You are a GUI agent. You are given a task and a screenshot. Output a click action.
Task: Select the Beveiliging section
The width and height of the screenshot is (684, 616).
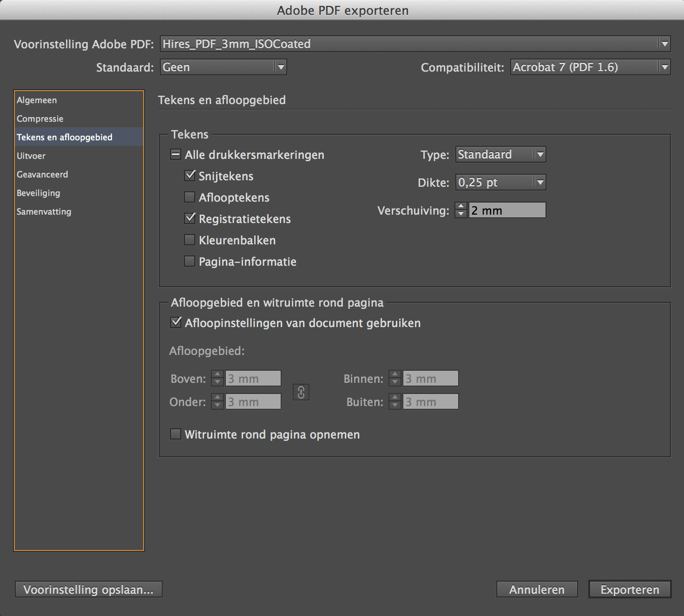tap(79, 193)
